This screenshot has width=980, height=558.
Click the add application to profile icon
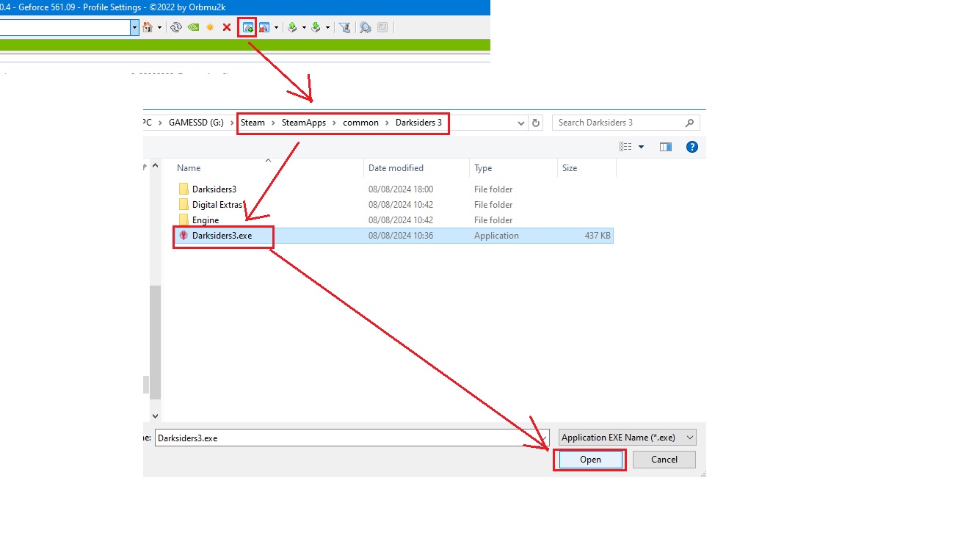tap(248, 27)
